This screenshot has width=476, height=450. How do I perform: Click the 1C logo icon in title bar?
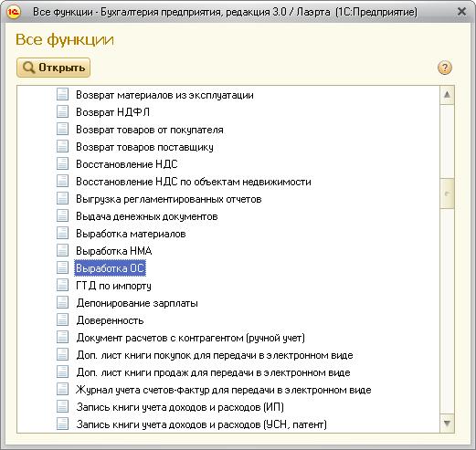pyautogui.click(x=14, y=12)
